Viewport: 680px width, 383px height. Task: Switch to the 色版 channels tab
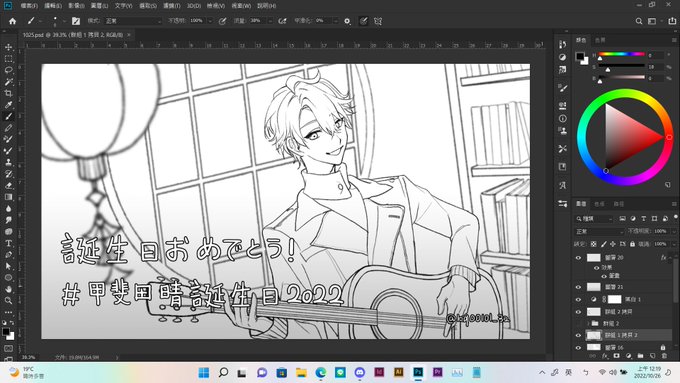click(599, 204)
